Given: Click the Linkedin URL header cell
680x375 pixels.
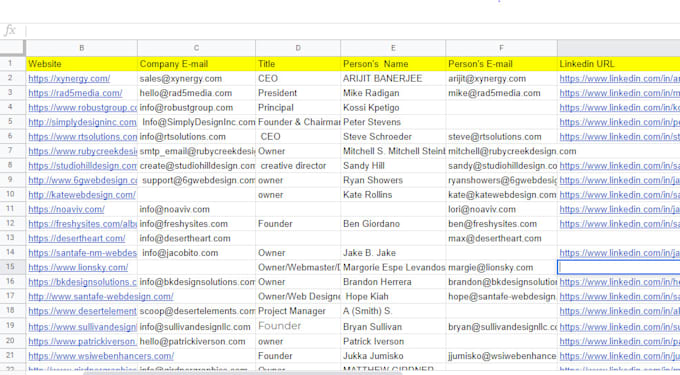Looking at the screenshot, I should [618, 64].
